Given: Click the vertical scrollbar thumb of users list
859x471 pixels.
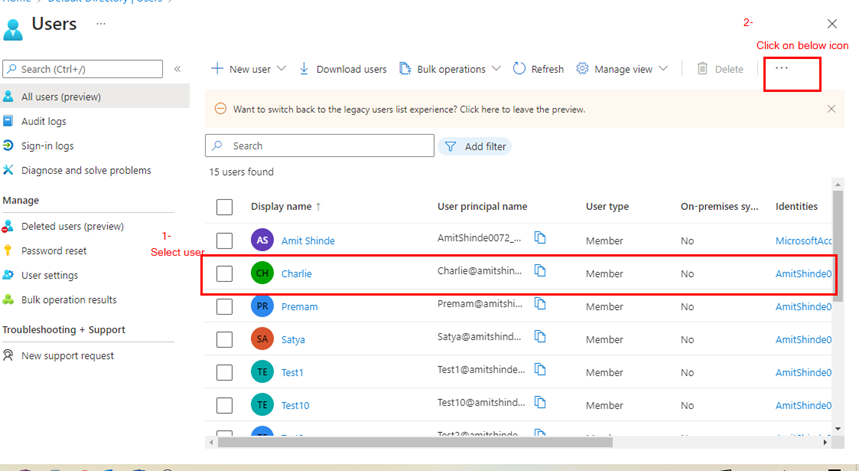Looking at the screenshot, I should 838,245.
